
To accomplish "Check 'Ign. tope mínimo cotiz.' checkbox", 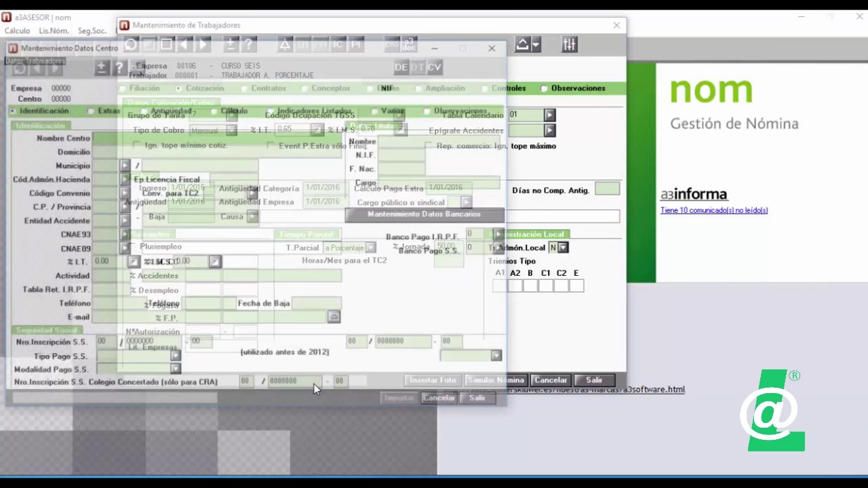I will coord(136,145).
